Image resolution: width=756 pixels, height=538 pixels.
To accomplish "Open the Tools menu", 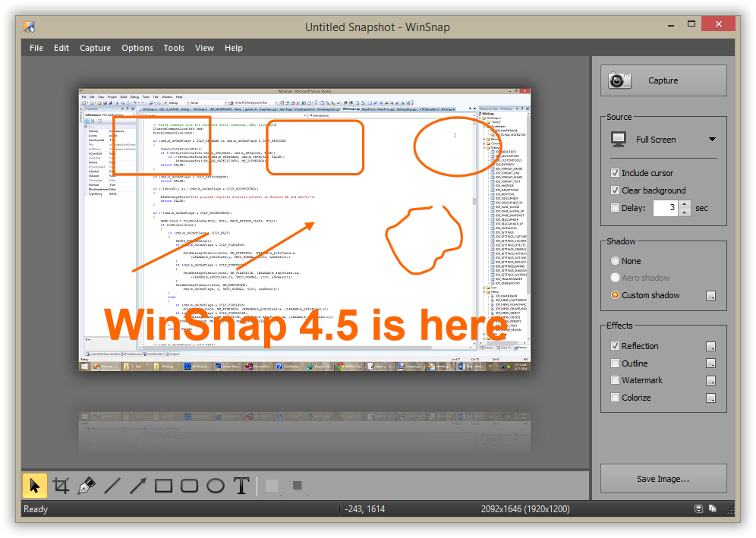I will click(x=174, y=48).
